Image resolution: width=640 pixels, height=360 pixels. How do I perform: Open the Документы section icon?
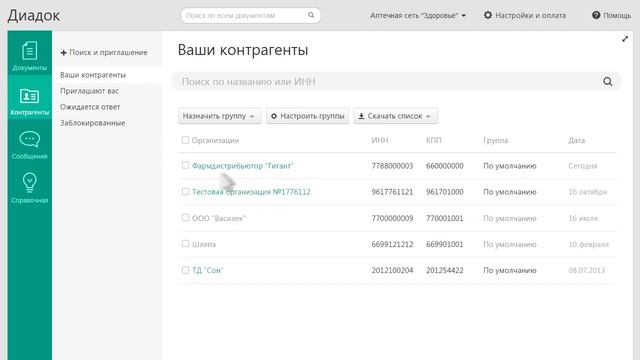click(x=29, y=51)
